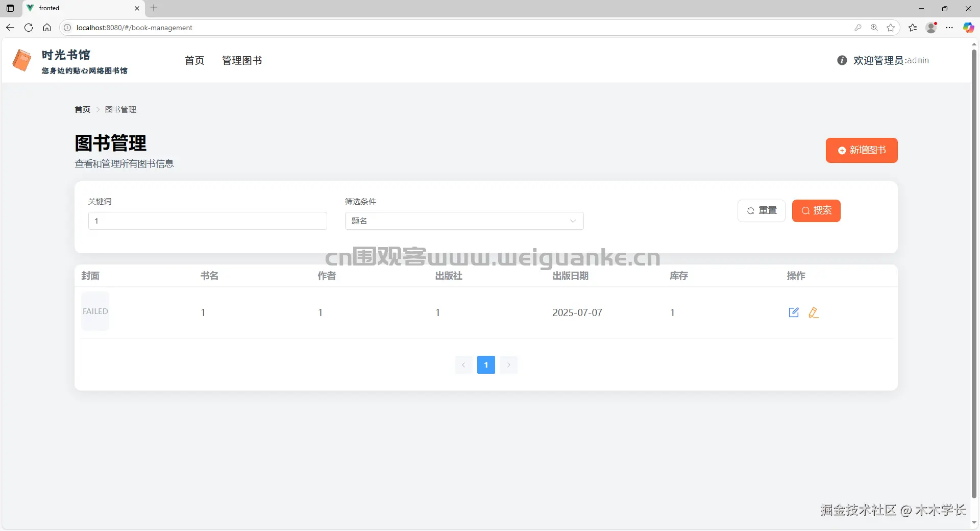Click the FAILED cover thumbnail
The width and height of the screenshot is (980, 531).
[95, 311]
